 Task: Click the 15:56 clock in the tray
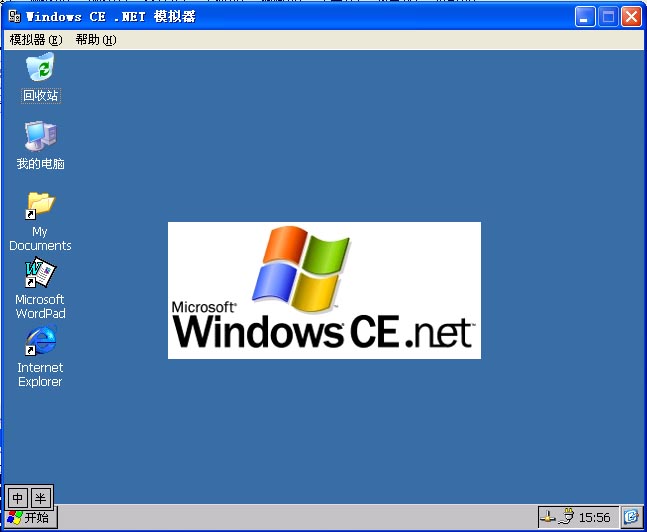click(x=594, y=518)
